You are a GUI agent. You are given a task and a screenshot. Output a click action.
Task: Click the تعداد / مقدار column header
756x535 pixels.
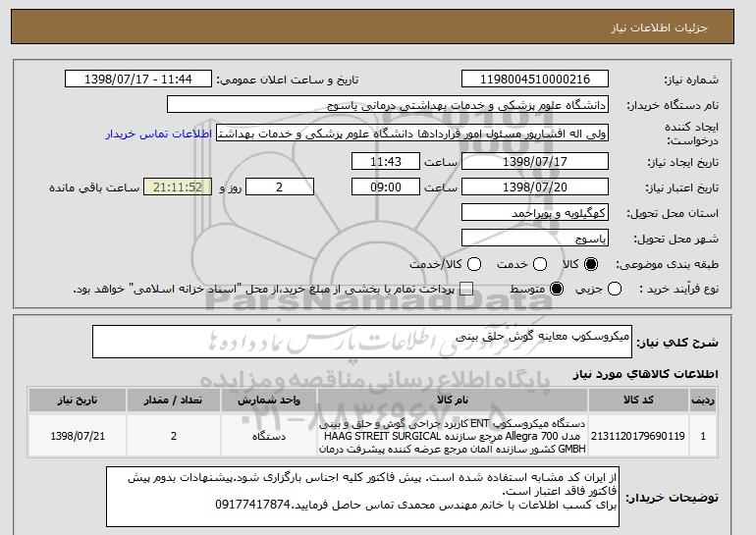click(x=174, y=401)
